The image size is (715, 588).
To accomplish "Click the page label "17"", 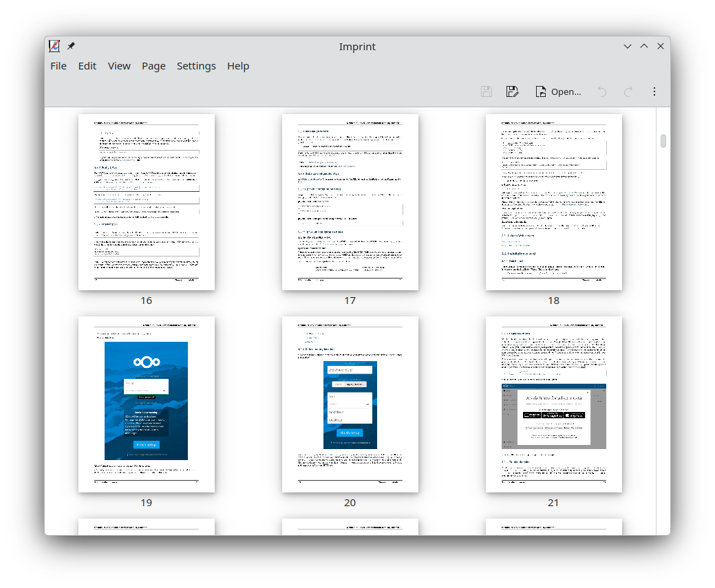I will [x=350, y=301].
